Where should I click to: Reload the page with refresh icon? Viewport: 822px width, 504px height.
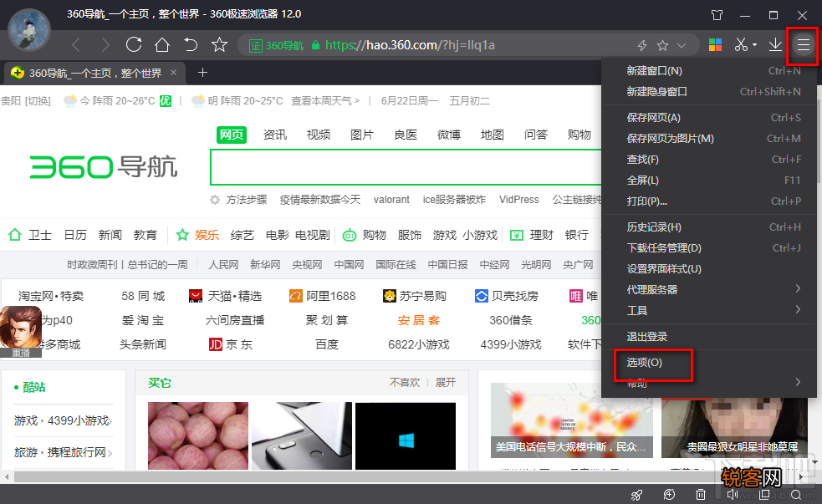coord(134,44)
